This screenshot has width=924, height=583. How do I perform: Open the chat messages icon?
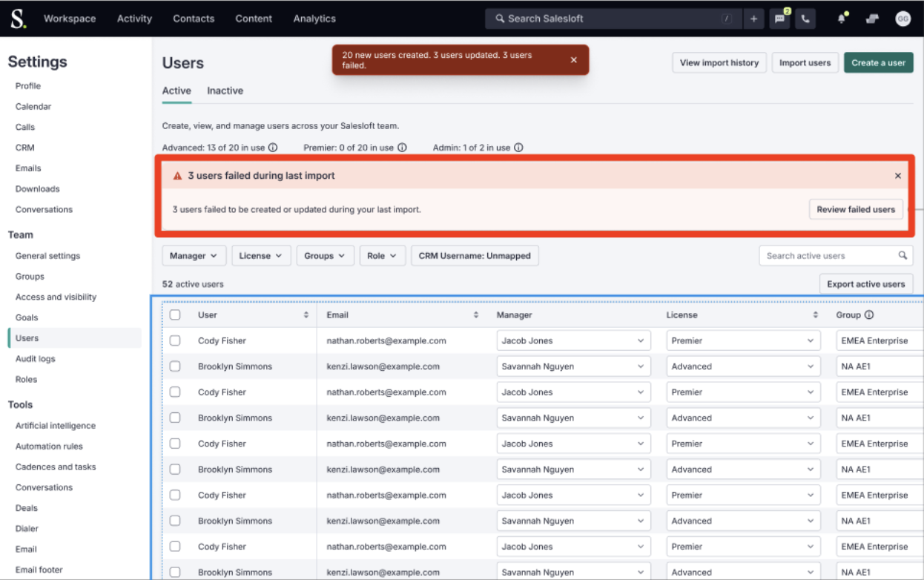(779, 19)
